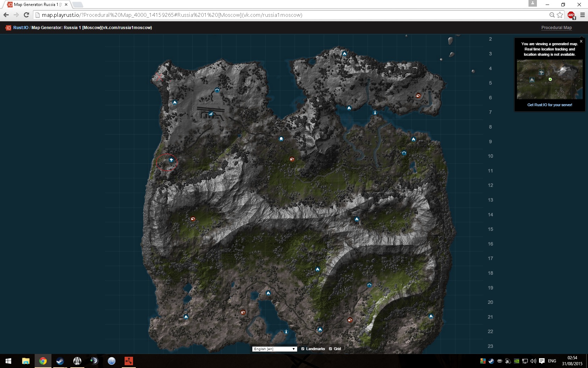Open the taskbar clock showing 02:54
The width and height of the screenshot is (588, 368).
(572, 361)
